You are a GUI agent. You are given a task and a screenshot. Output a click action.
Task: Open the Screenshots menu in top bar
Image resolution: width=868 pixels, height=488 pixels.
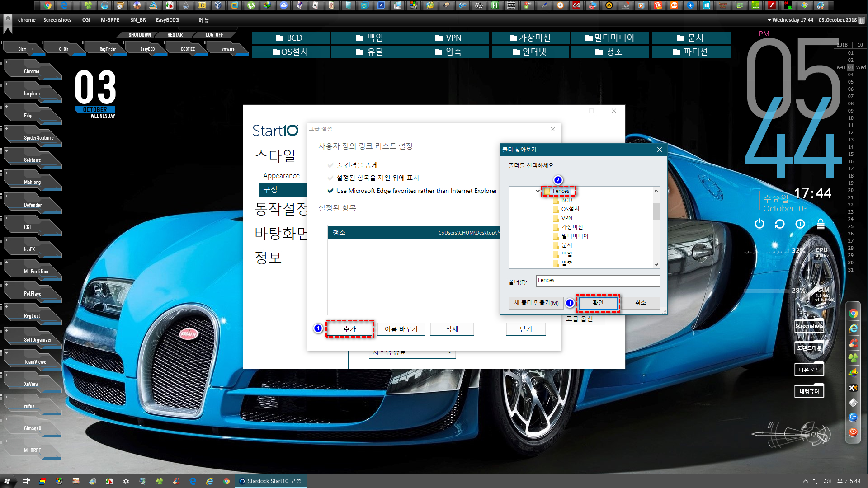tap(57, 20)
